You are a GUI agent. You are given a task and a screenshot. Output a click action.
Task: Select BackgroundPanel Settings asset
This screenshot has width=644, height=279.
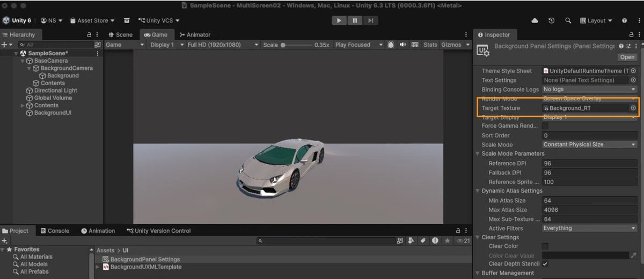pos(145,260)
